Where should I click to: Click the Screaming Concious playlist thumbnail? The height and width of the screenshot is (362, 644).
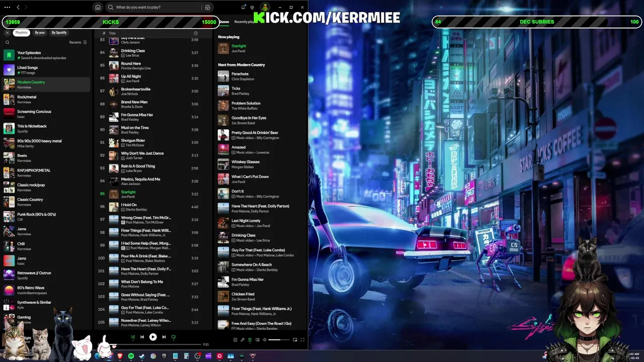coord(9,114)
